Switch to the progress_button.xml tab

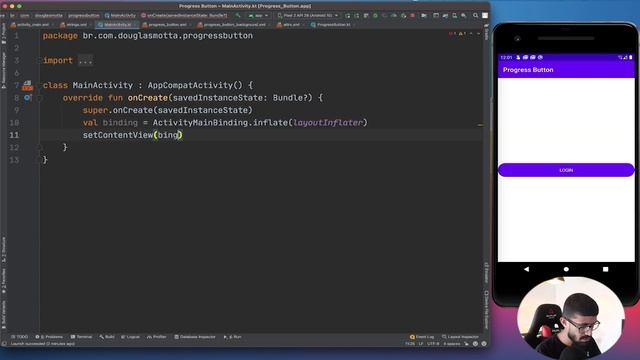point(167,25)
